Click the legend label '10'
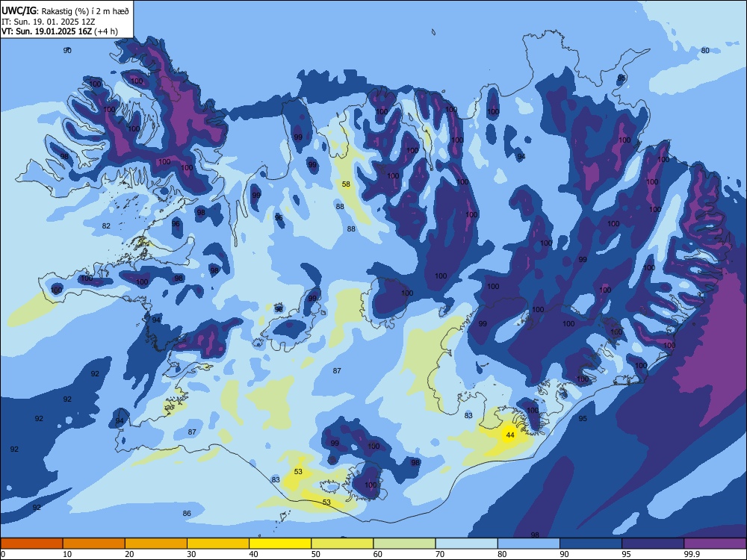This screenshot has width=747, height=560. pos(67,554)
